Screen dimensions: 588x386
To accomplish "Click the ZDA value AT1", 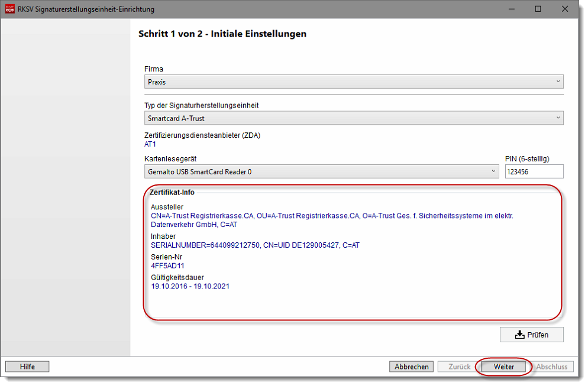I will click(x=150, y=144).
